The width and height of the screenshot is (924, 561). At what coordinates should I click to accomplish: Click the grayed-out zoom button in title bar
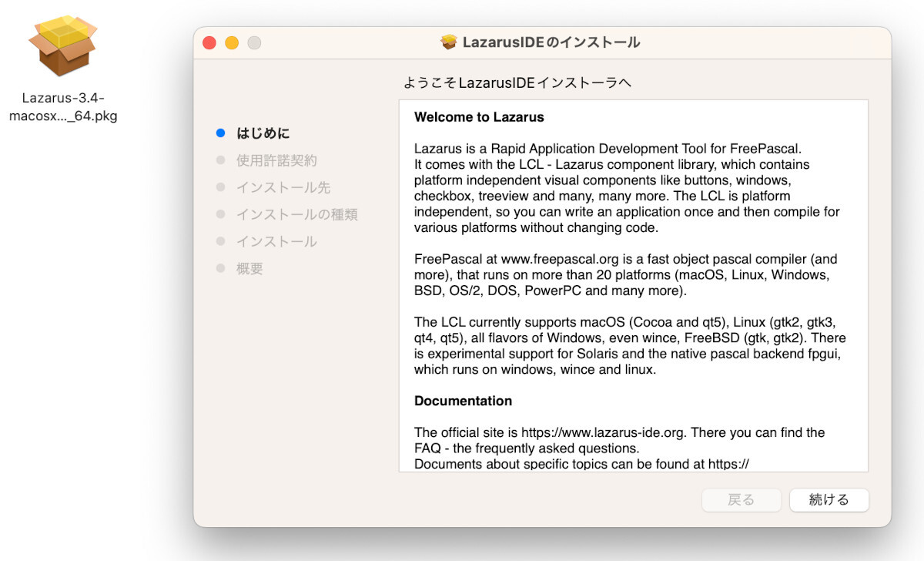(x=254, y=43)
